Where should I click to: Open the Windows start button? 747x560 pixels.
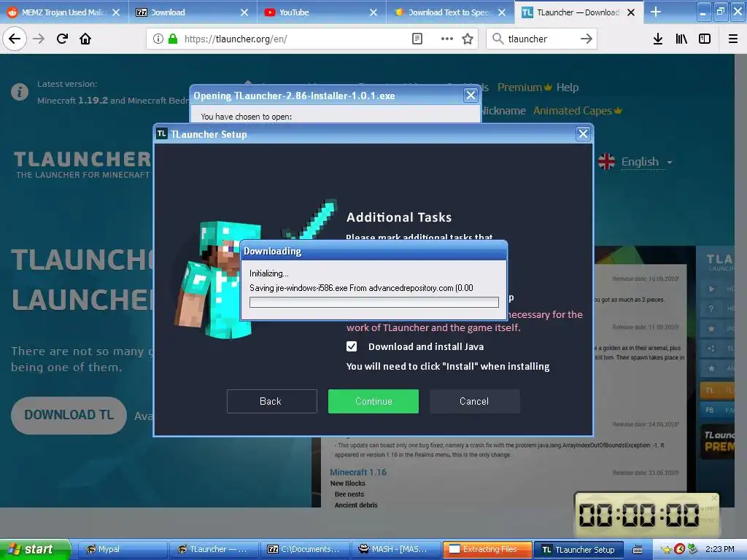tap(35, 549)
